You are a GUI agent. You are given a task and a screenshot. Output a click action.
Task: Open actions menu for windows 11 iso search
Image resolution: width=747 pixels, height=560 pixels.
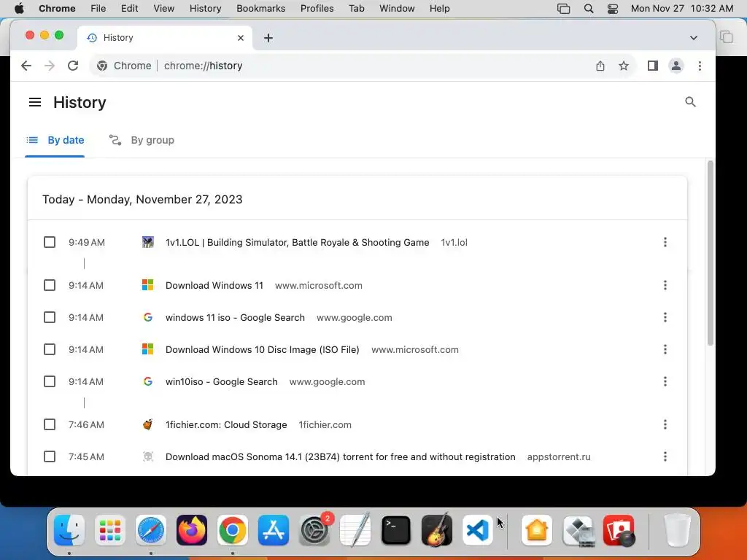[x=665, y=317]
